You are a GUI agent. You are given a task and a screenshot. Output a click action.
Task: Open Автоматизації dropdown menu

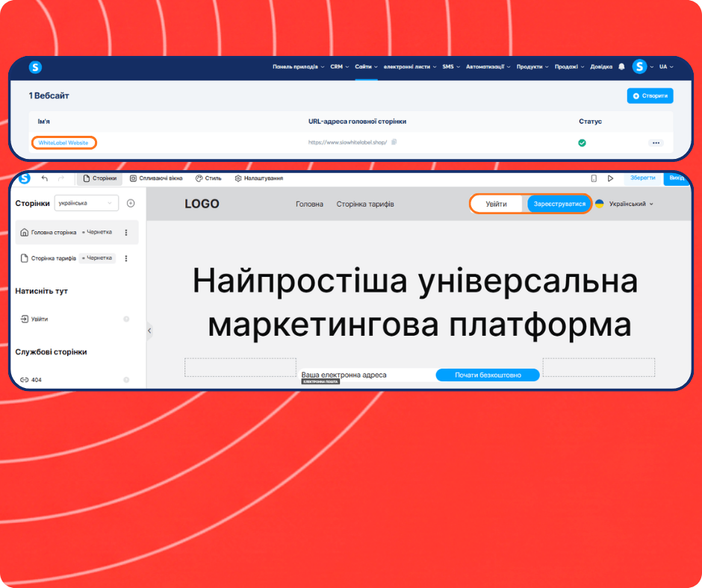[x=488, y=66]
